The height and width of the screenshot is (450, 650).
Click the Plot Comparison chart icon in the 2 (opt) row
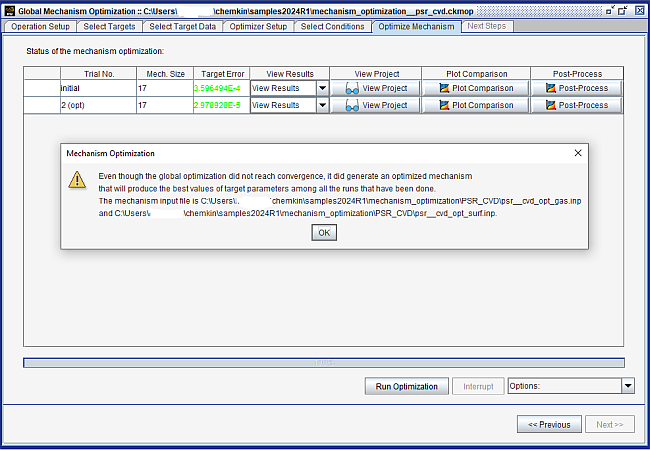coord(444,105)
